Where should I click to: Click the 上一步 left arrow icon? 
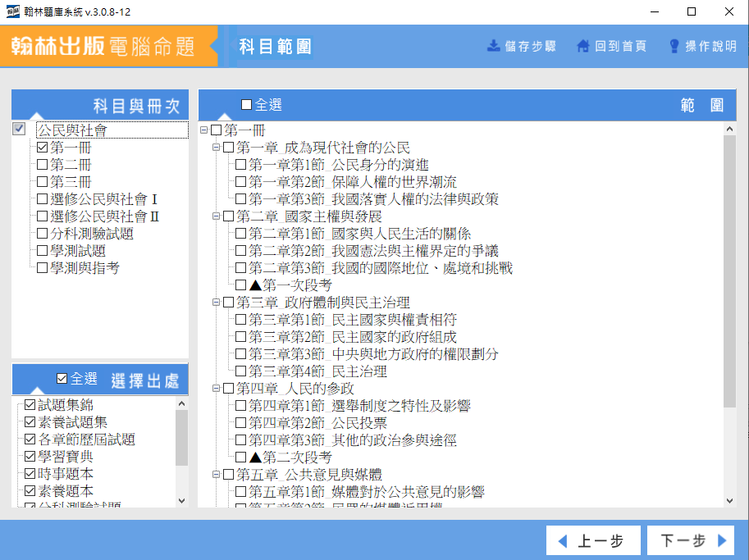563,541
